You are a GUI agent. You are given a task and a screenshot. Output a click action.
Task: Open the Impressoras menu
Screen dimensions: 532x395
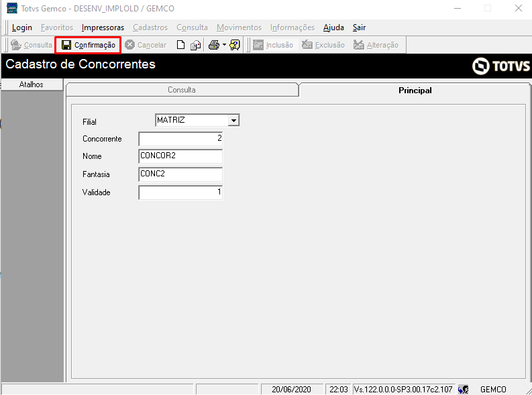[103, 27]
